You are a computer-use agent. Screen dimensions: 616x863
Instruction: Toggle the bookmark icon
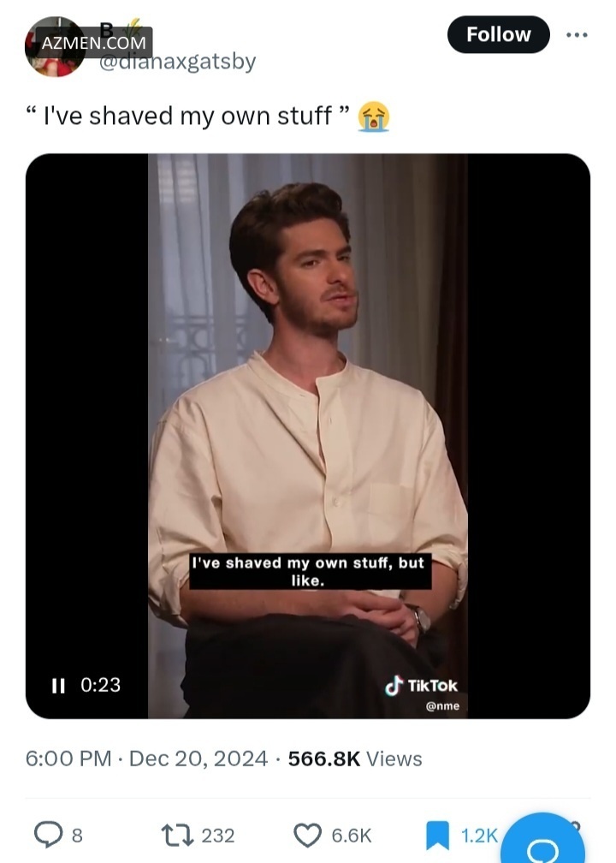[438, 835]
